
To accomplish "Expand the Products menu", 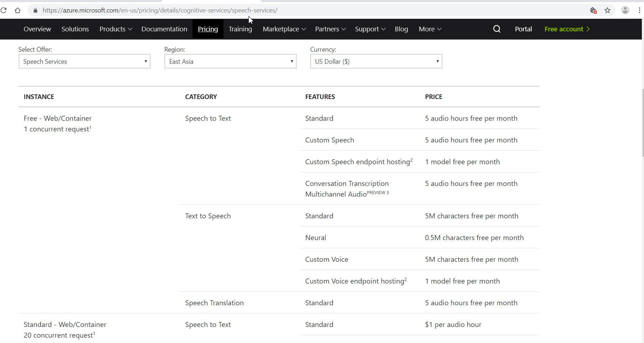I will [x=115, y=29].
